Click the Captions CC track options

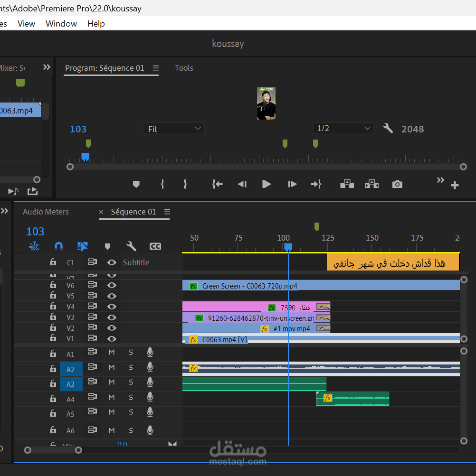[x=155, y=246]
